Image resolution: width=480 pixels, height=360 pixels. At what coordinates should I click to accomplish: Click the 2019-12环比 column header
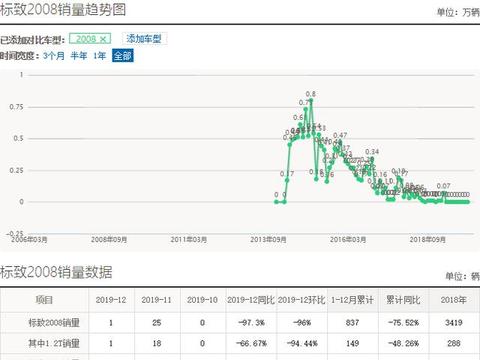click(x=302, y=300)
